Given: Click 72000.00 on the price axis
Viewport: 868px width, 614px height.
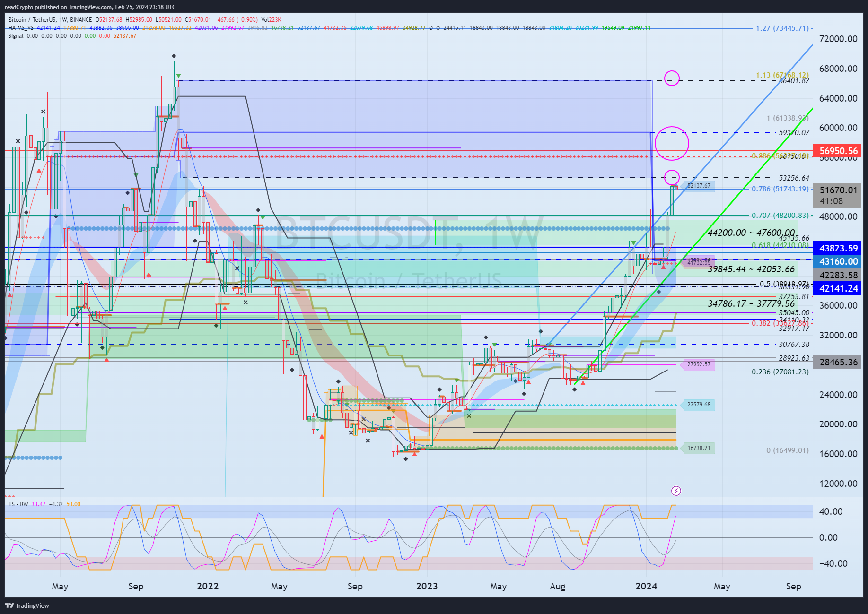Looking at the screenshot, I should 838,39.
